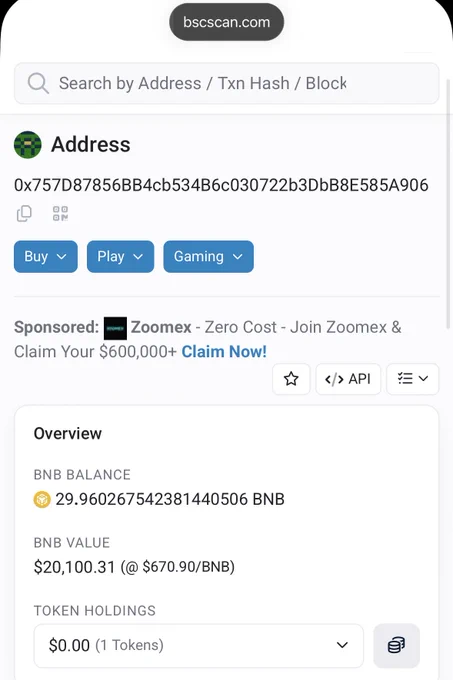Select the wallet address hash text
Screen dimensions: 453x680
click(x=221, y=185)
